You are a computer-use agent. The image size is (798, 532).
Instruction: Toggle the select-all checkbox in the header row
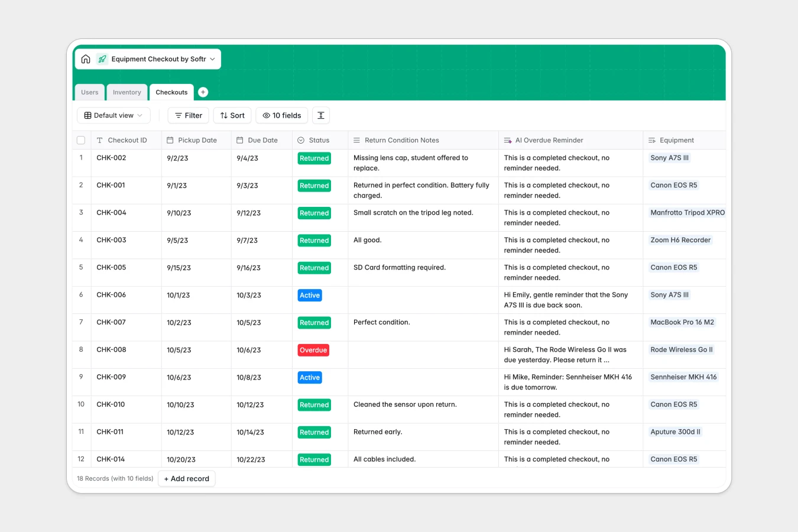pyautogui.click(x=81, y=140)
